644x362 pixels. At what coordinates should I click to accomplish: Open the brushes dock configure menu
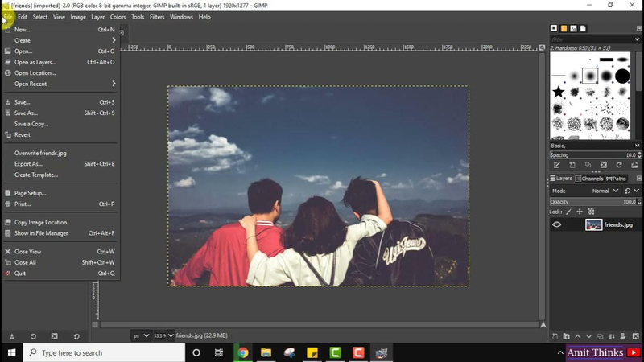click(x=638, y=28)
